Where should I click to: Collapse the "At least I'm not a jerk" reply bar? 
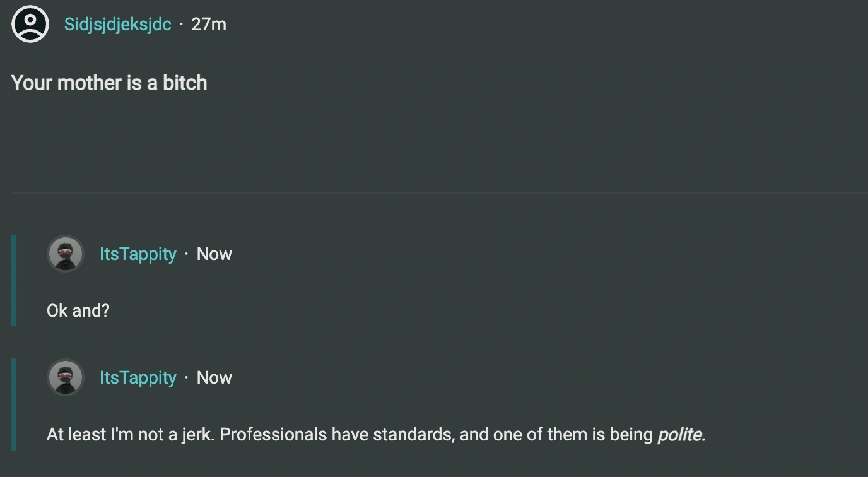[x=14, y=404]
